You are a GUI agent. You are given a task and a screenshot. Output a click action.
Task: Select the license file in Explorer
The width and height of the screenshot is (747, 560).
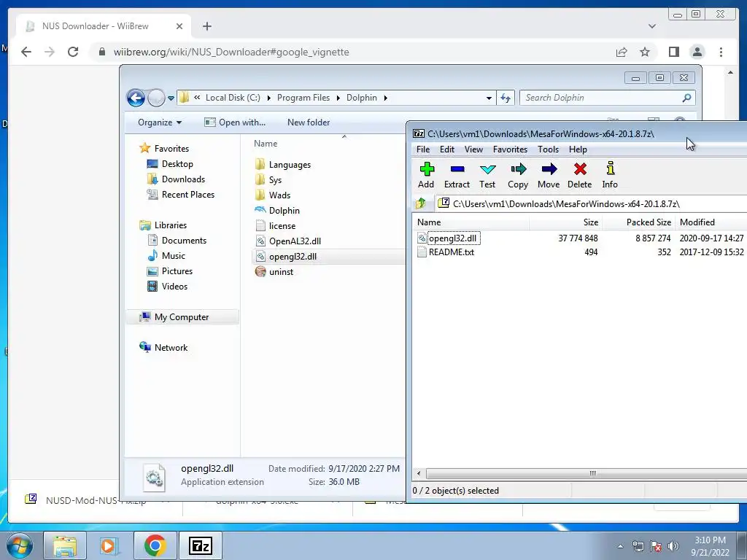(275, 226)
